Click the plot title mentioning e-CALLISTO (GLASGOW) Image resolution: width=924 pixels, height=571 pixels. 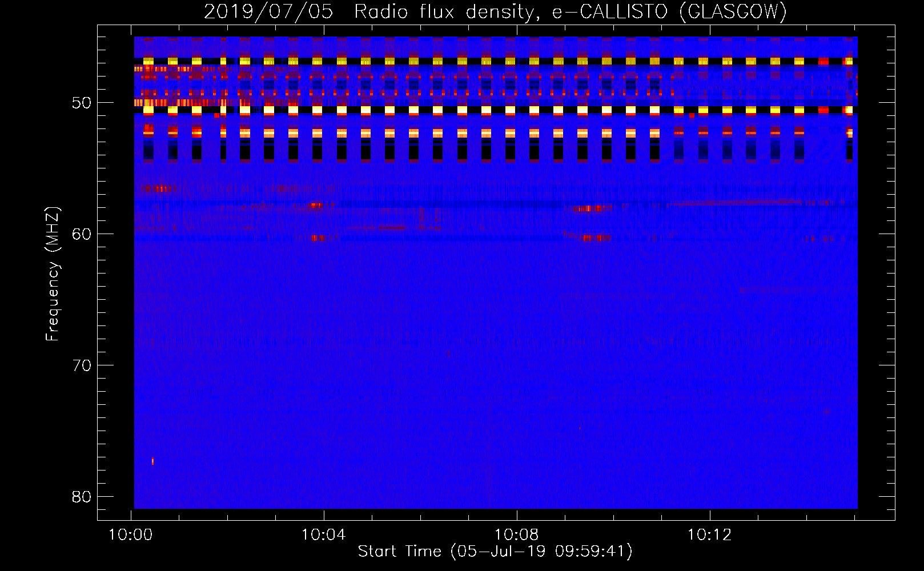pos(495,11)
